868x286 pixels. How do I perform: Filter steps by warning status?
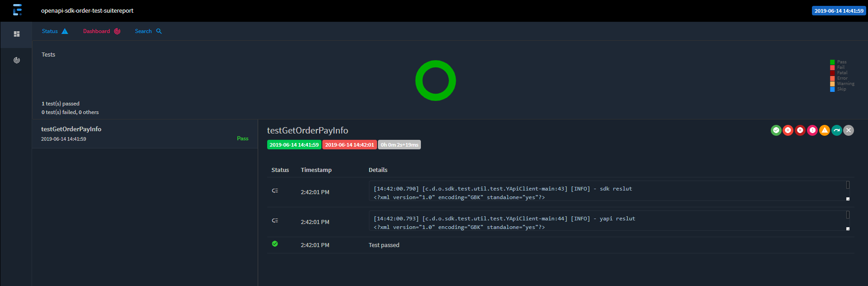825,130
